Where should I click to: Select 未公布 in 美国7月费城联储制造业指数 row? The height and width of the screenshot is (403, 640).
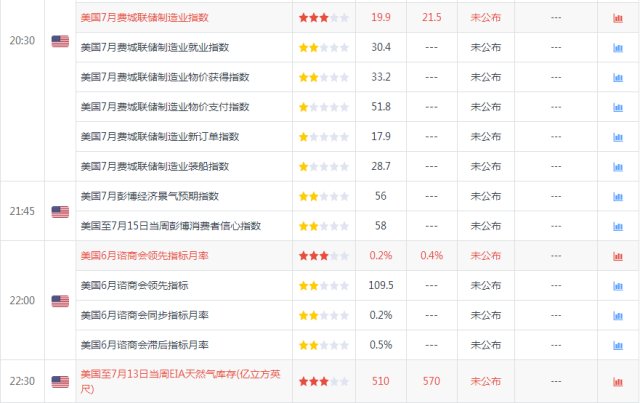[x=486, y=18]
